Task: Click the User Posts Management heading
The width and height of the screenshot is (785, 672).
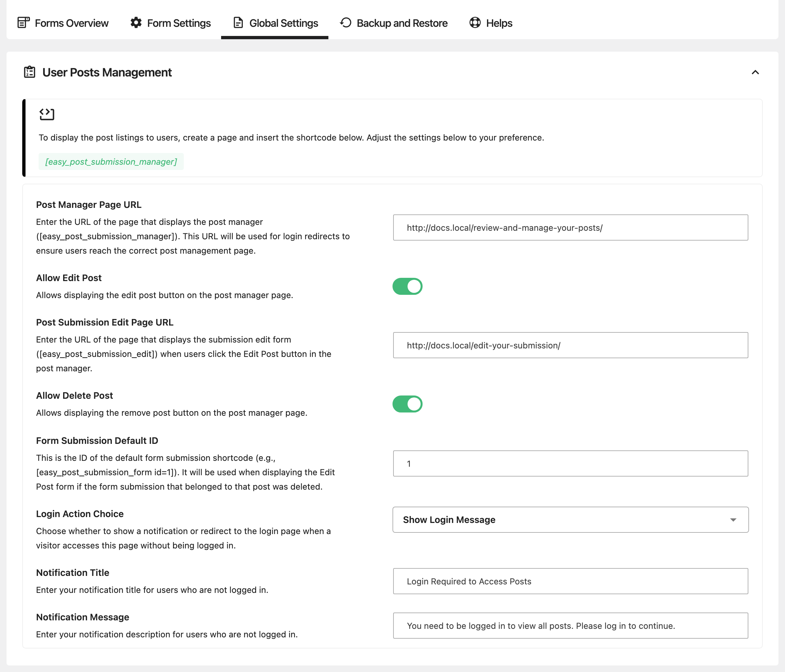Action: pyautogui.click(x=107, y=72)
